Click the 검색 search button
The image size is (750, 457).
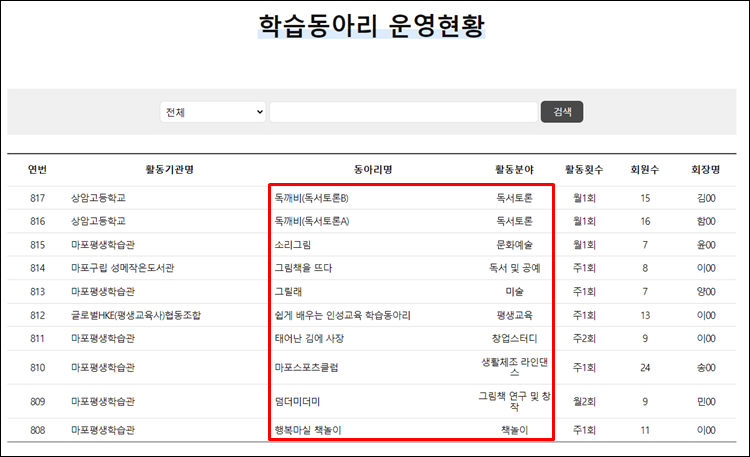(x=562, y=112)
